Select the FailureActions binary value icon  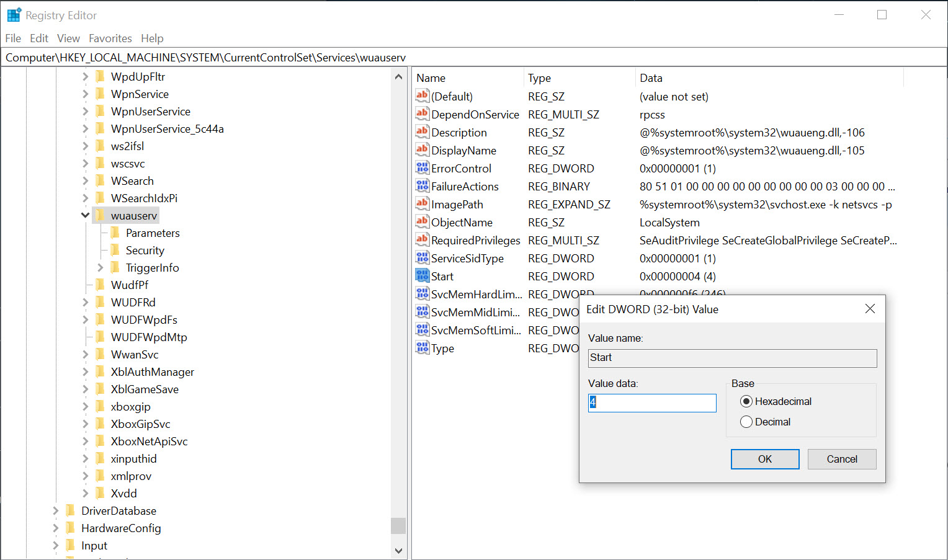tap(423, 185)
